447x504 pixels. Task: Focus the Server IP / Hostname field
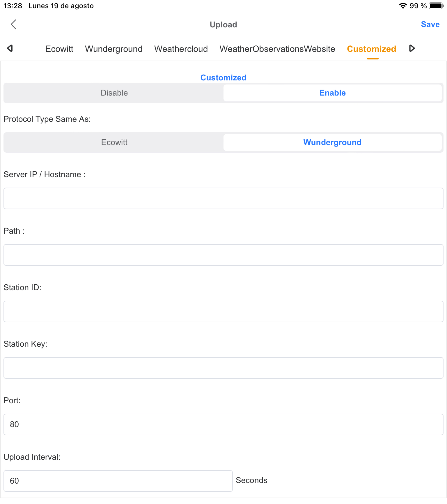tap(223, 198)
